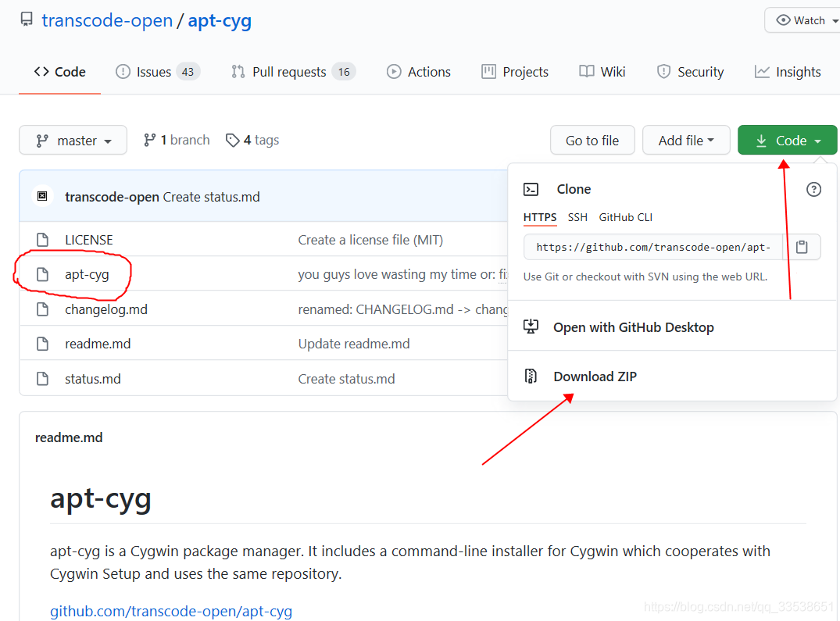Open the 'Update readme.md' commit message
This screenshot has width=840, height=621.
pyautogui.click(x=353, y=344)
